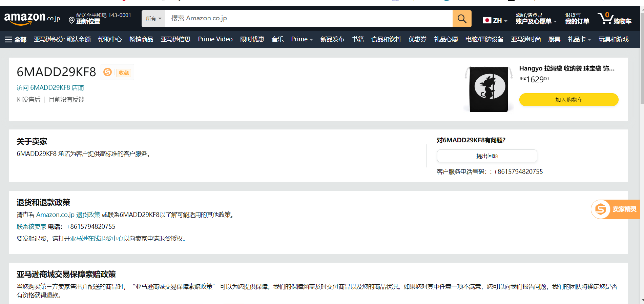644x304 pixels.
Task: Click the 关于卖家 heading
Action: click(32, 142)
